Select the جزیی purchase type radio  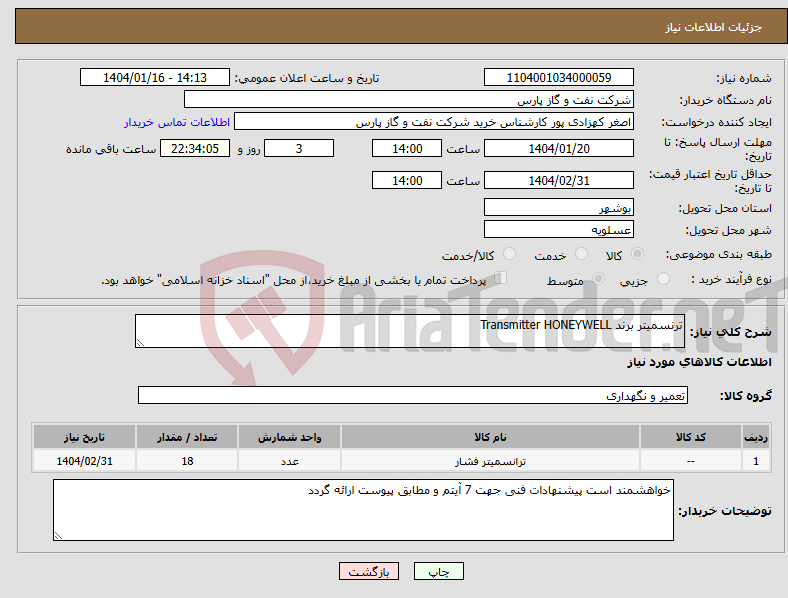coord(663,278)
